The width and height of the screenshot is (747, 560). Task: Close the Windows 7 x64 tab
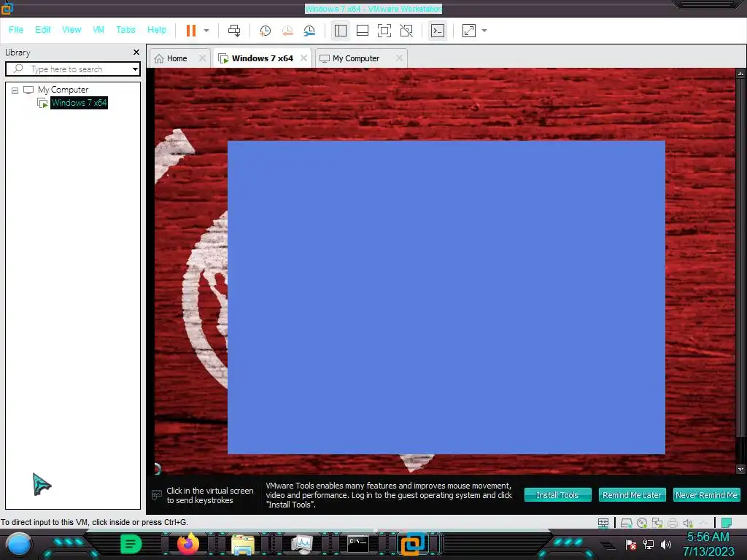[x=303, y=58]
